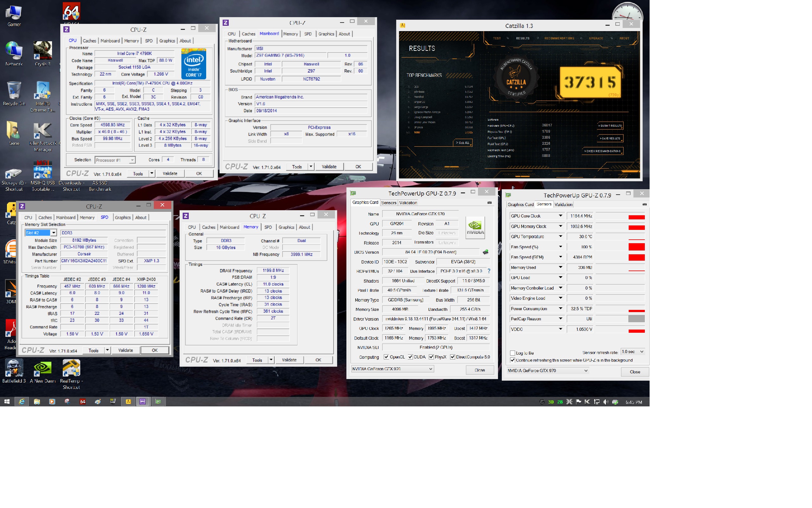Click SEE ALL under top benchmarks
Viewport: 812px width, 508px height.
[463, 143]
